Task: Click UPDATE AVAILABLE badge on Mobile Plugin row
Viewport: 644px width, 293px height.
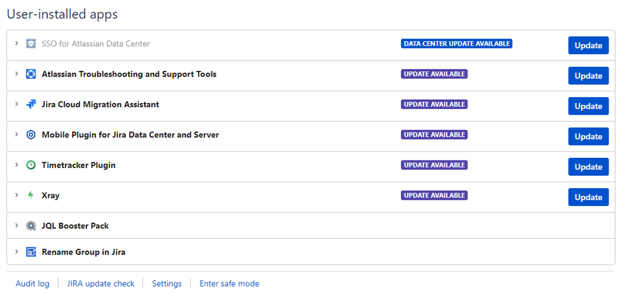Action: (x=434, y=135)
